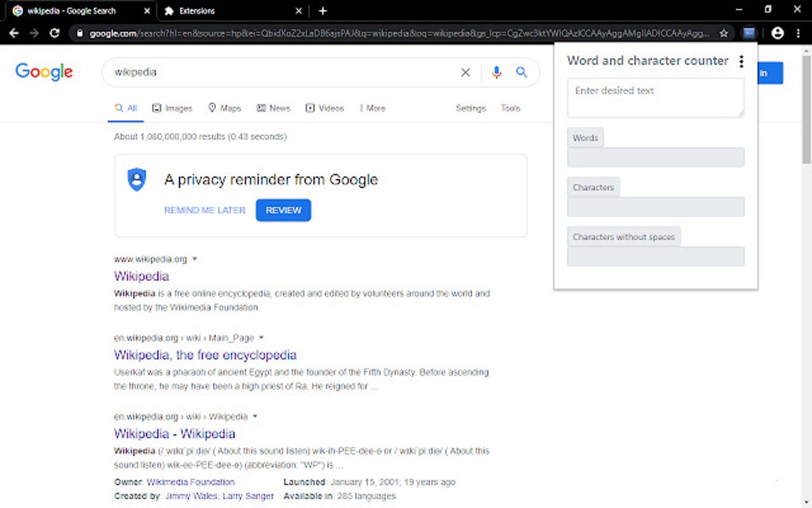Click the REVIEW button in the privacy reminder

(283, 210)
